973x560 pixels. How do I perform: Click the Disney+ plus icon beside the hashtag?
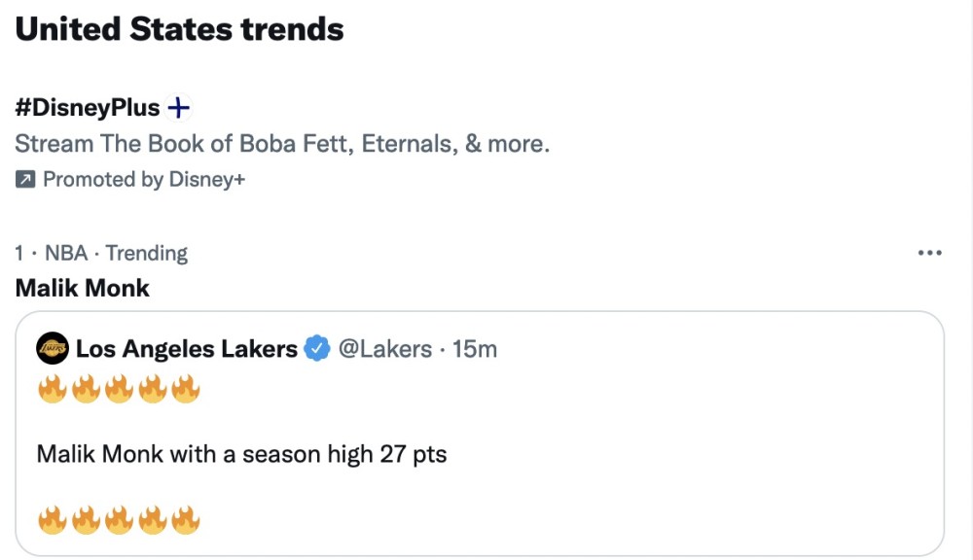tap(177, 108)
